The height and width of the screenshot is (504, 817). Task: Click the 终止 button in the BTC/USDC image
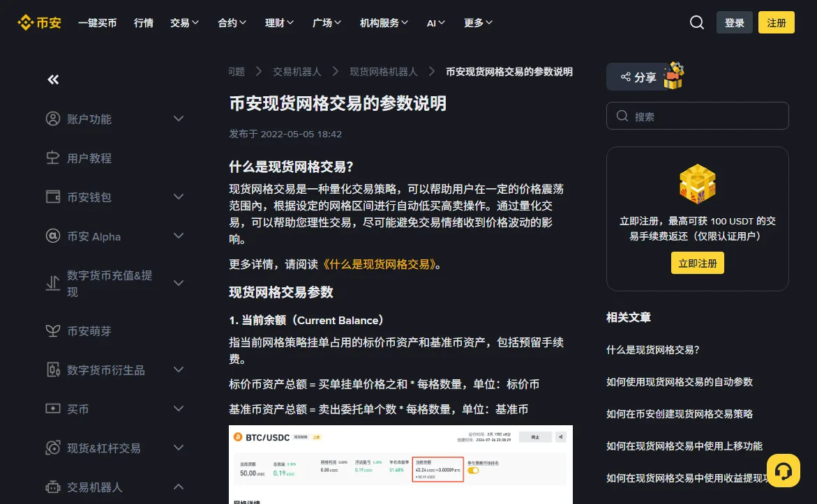pos(535,437)
